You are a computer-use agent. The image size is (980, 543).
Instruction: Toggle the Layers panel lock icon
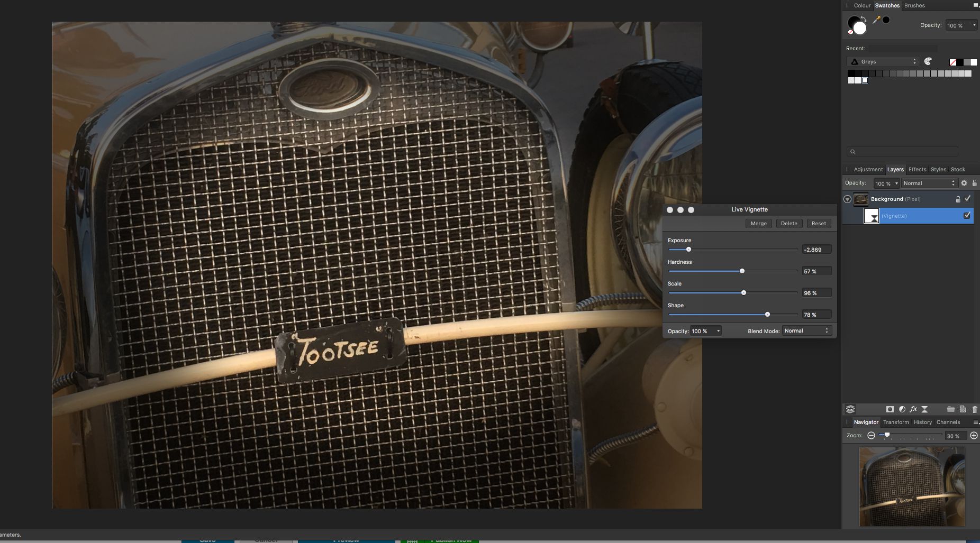974,183
